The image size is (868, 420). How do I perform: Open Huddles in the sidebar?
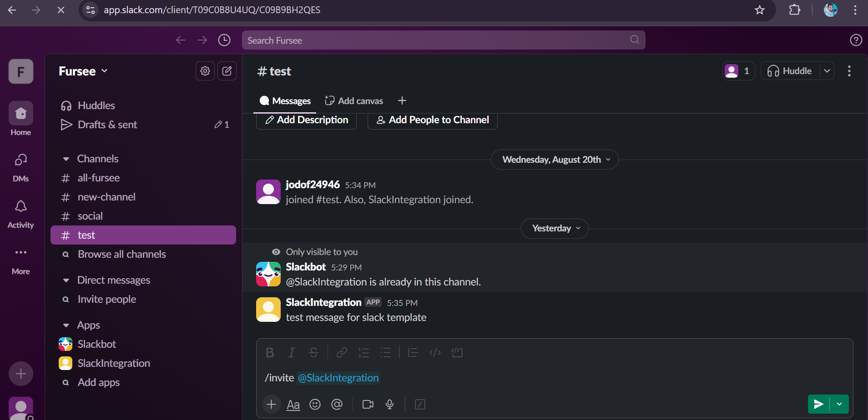(x=143, y=105)
